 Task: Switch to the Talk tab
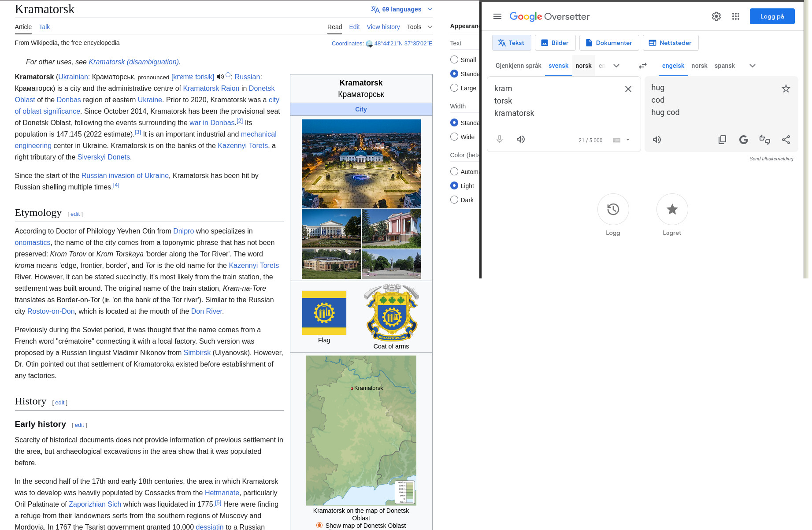tap(44, 27)
